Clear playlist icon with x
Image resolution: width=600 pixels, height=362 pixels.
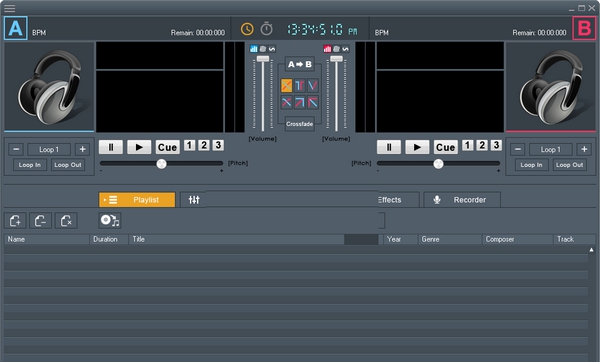point(66,221)
